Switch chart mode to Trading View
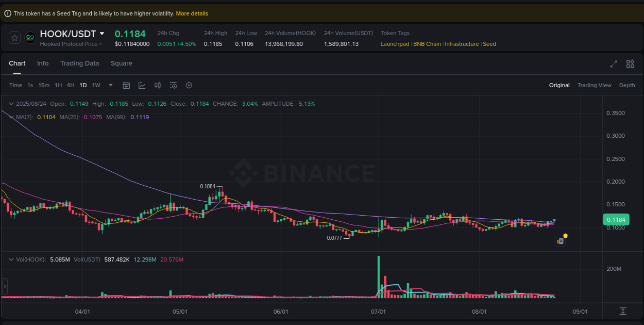The height and width of the screenshot is (325, 644). (x=594, y=85)
